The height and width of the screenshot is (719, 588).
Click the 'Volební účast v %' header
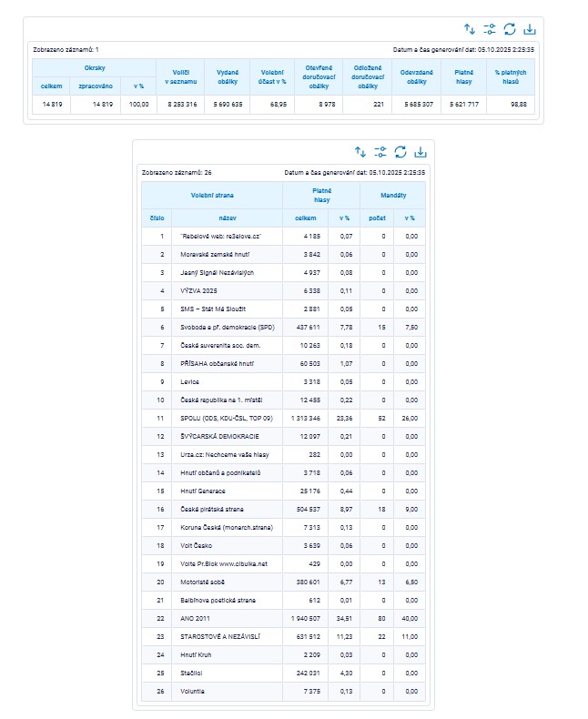[x=273, y=77]
